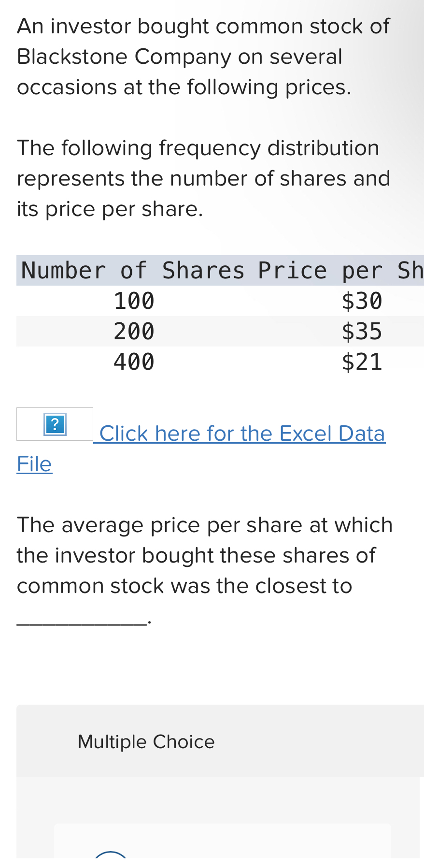The height and width of the screenshot is (868, 424).
Task: Click the $21 price cell
Action: [x=362, y=362]
